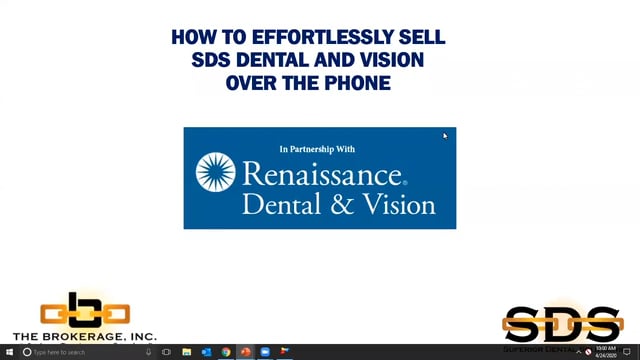Click the Renaissance Dental & Vision banner
Image resolution: width=640 pixels, height=360 pixels.
[320, 178]
